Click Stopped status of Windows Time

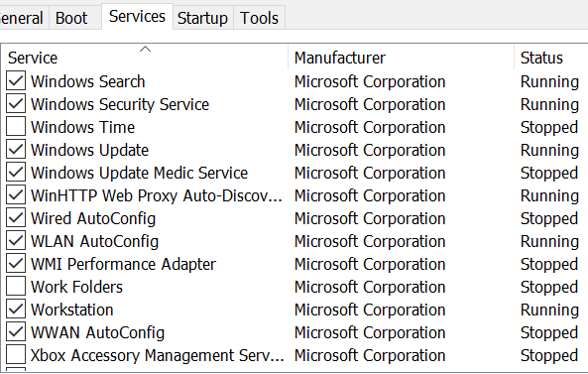point(549,128)
